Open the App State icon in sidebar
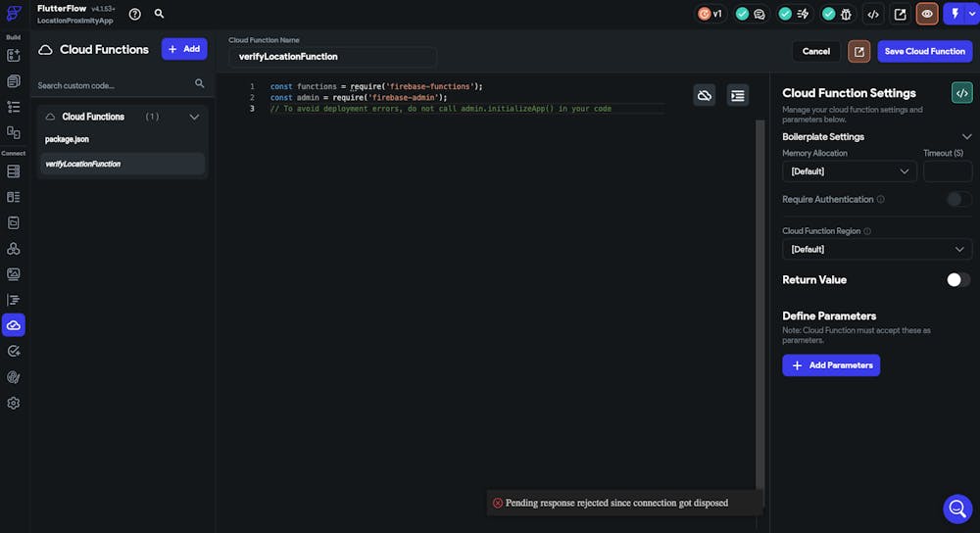Screen dimensions: 980x533 (x=13, y=222)
